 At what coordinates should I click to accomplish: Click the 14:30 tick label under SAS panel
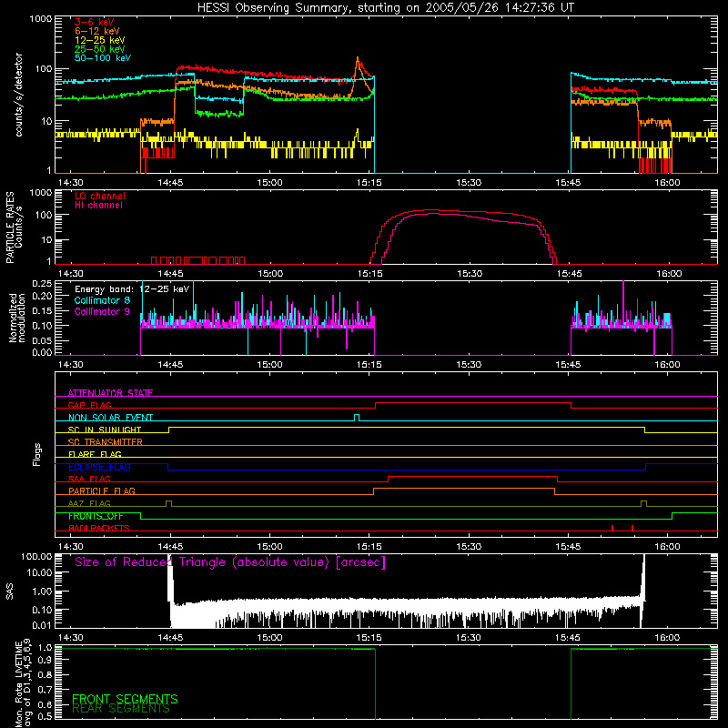(x=71, y=638)
